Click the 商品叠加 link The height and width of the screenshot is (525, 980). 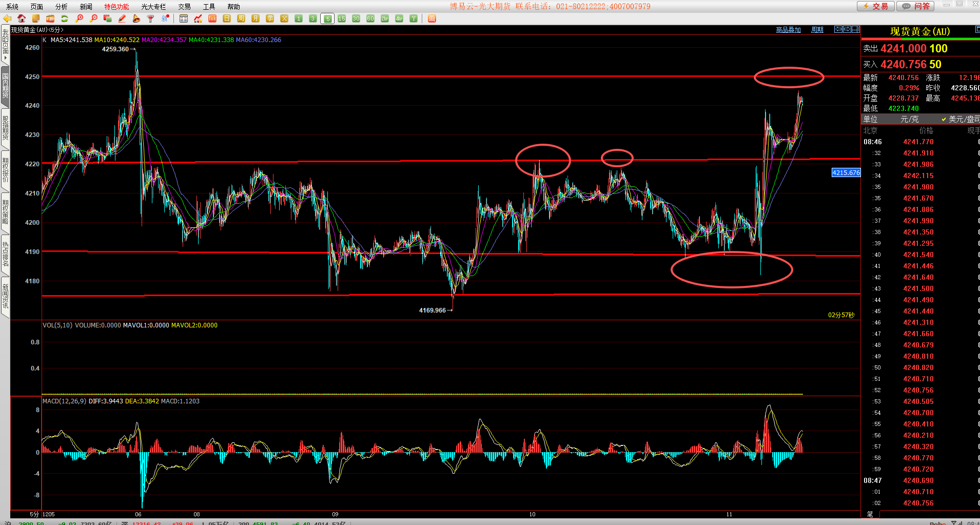[788, 30]
